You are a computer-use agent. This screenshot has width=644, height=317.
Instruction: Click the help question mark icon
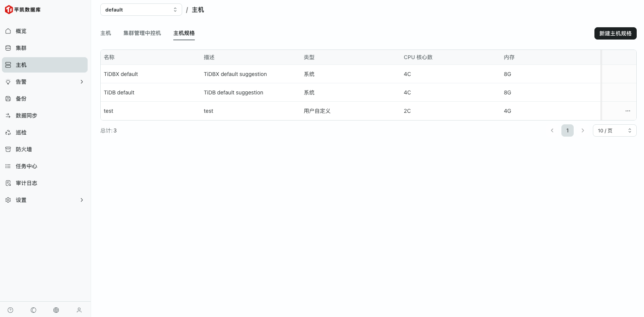tap(10, 310)
